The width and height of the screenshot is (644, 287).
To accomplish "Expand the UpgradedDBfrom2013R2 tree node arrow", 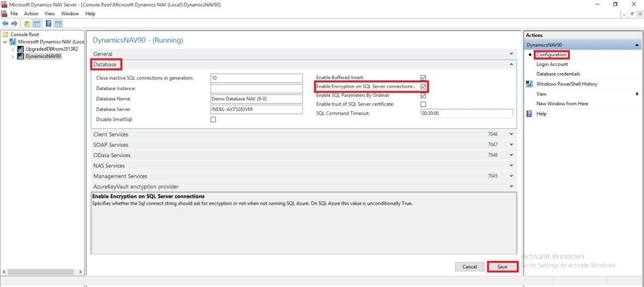I will click(x=13, y=49).
